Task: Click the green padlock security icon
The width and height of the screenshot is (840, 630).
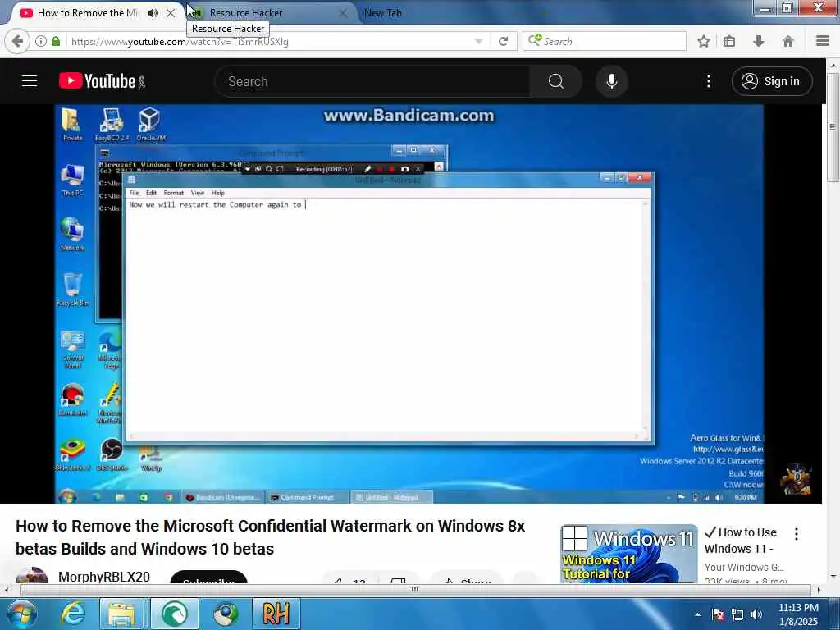Action: 56,41
